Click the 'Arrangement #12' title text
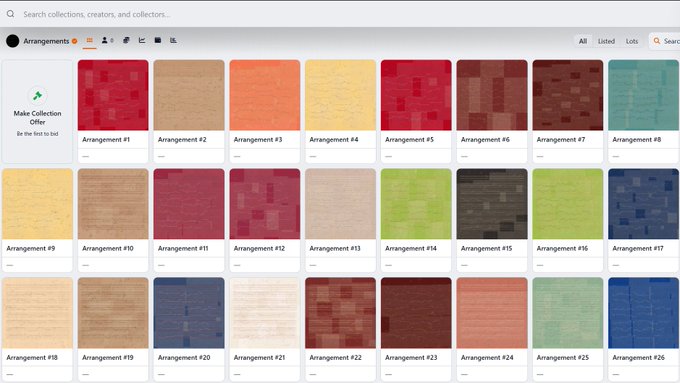This screenshot has height=383, width=680. [259, 249]
